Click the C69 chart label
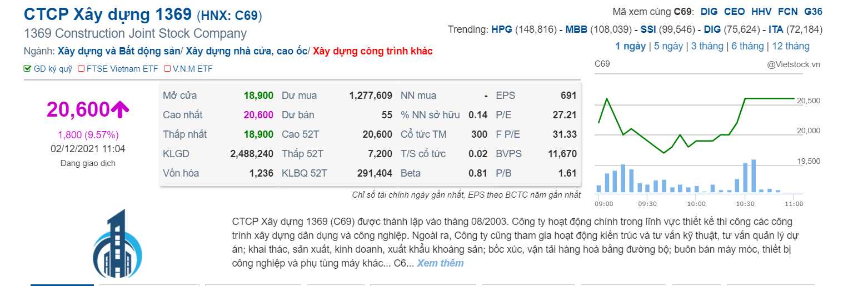The image size is (868, 286). pos(602,64)
